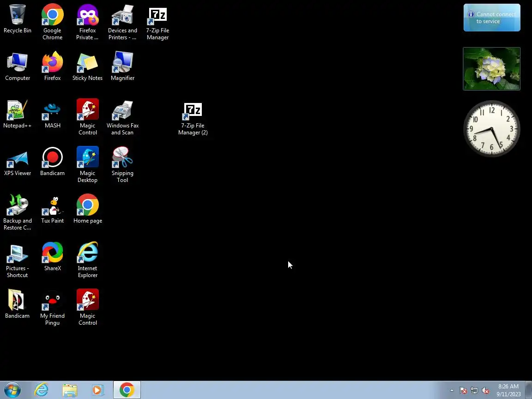Image resolution: width=532 pixels, height=399 pixels.
Task: Click the 'Cannot connect to service' gadget
Action: pos(492,18)
